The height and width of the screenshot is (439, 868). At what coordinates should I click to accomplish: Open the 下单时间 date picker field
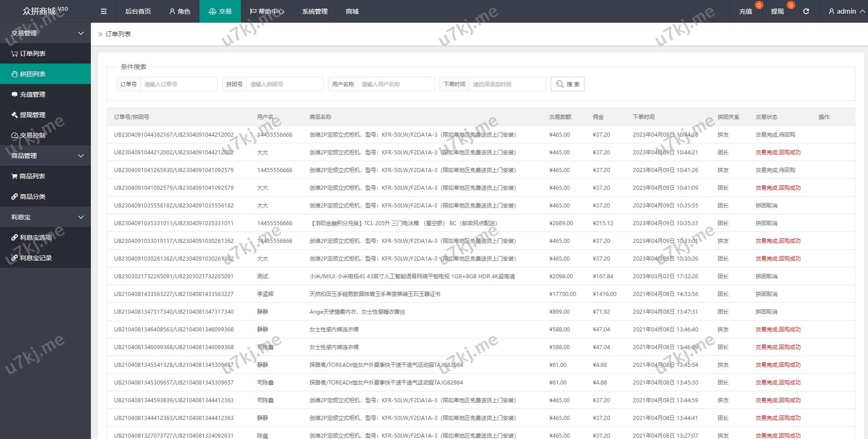pyautogui.click(x=507, y=84)
